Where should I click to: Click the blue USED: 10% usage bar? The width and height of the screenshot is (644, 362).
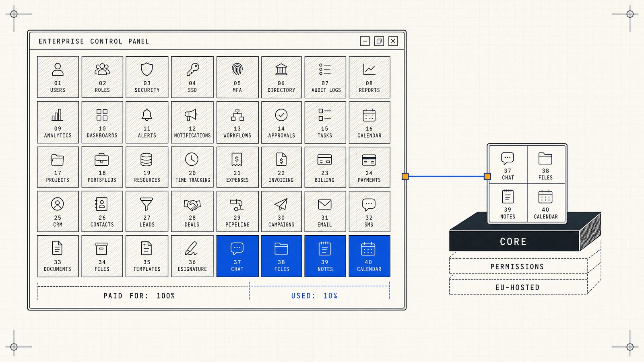coord(320,292)
